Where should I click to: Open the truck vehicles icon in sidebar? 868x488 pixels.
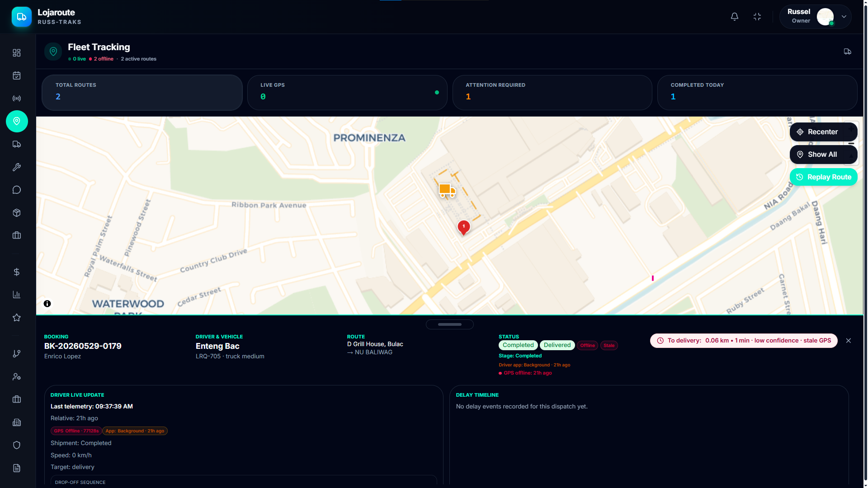(x=17, y=144)
